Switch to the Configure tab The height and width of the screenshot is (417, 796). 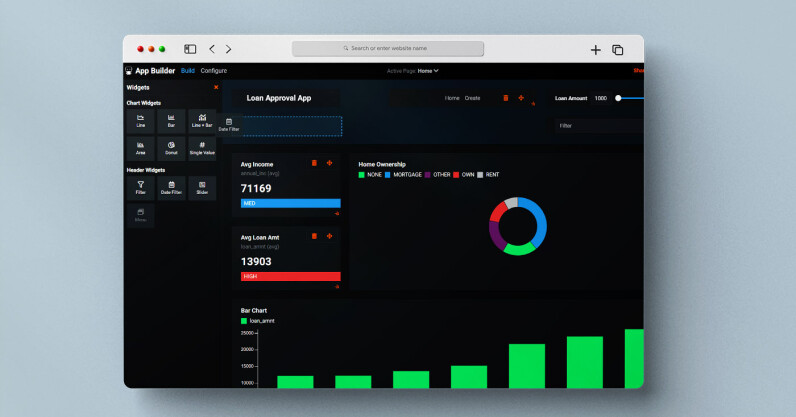point(213,71)
